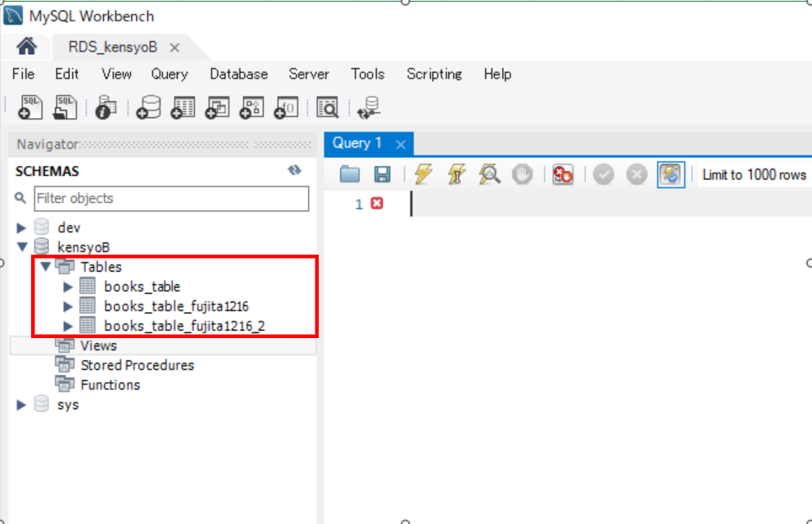Create a new function icon
Viewport: 812px width, 524px height.
click(x=286, y=107)
